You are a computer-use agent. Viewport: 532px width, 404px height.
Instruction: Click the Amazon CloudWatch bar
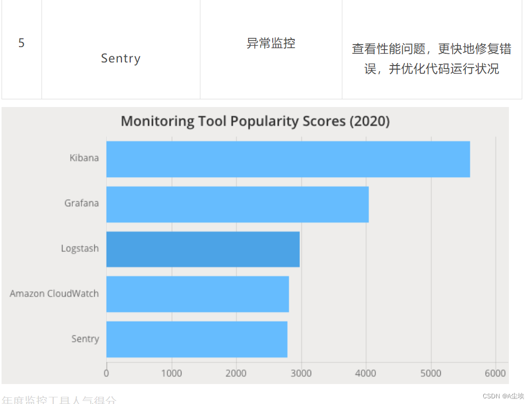coord(198,294)
